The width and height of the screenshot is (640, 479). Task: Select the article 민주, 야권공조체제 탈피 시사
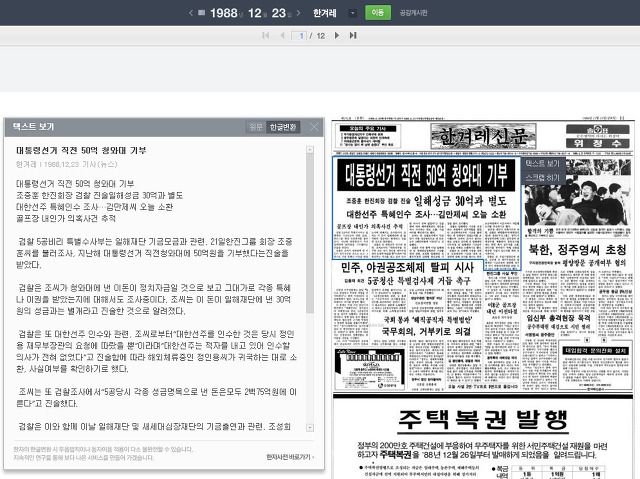[407, 268]
